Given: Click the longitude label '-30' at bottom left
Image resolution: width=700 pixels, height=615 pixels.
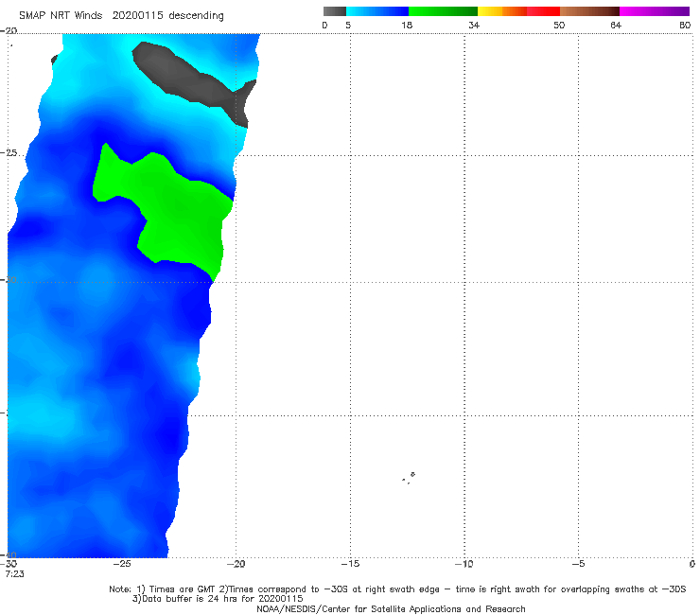Looking at the screenshot, I should (x=9, y=564).
